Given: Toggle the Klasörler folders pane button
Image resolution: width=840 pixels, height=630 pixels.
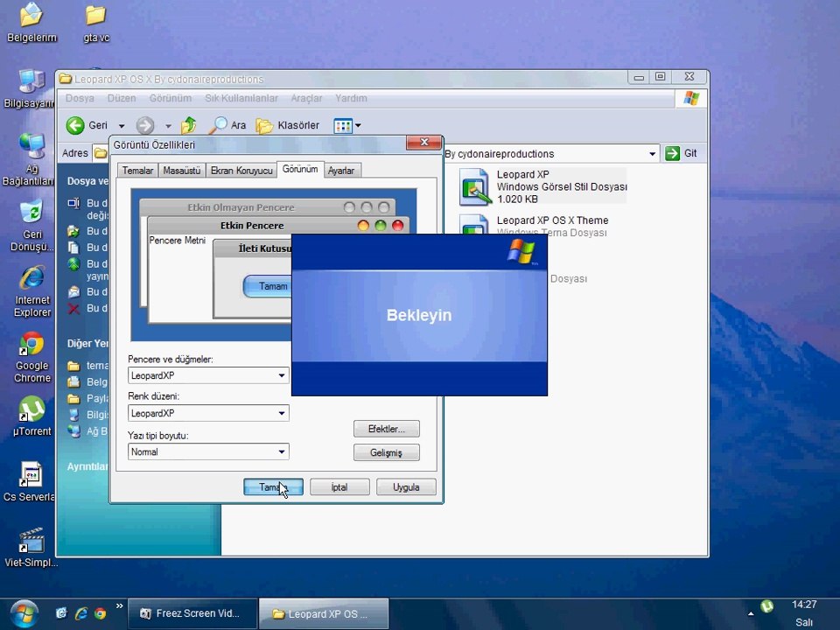Looking at the screenshot, I should pos(288,125).
